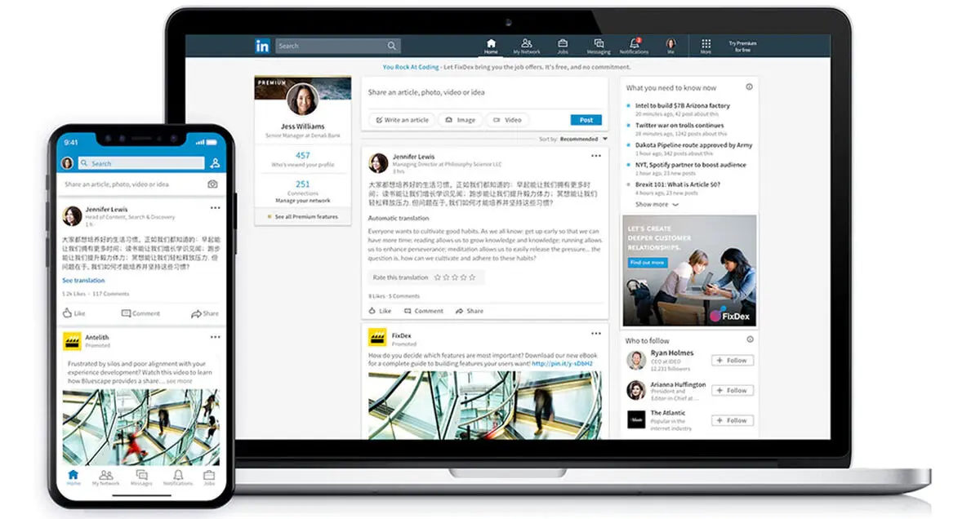Click Jennifer Lewis's avatar on the laptop post

click(378, 162)
